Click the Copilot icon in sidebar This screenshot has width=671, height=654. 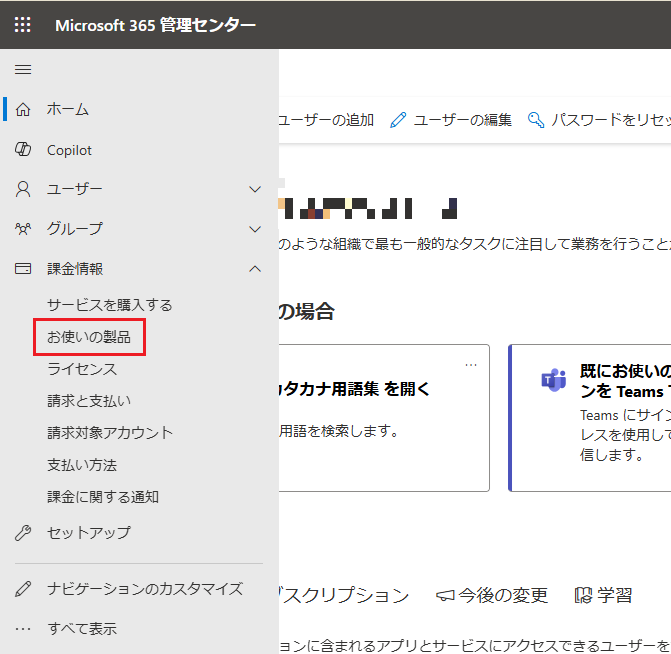point(23,149)
